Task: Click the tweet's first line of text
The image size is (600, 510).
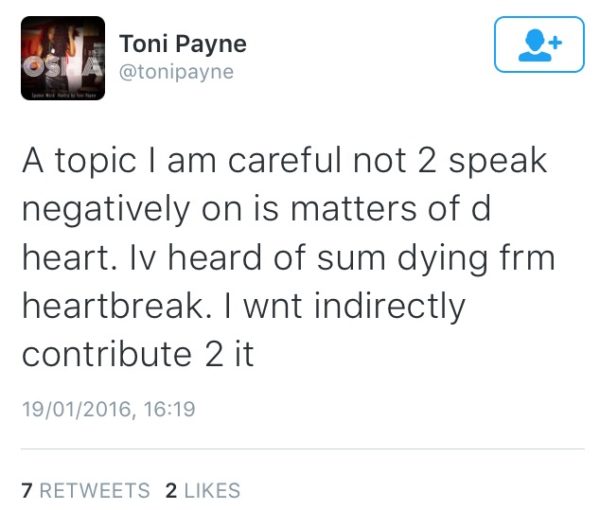Action: pos(284,161)
